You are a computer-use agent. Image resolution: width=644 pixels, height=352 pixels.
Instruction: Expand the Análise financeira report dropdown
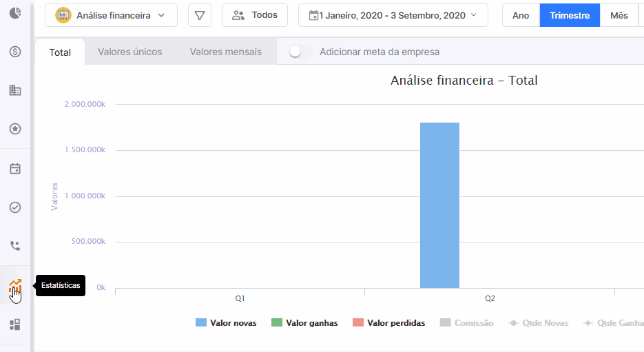pos(112,15)
